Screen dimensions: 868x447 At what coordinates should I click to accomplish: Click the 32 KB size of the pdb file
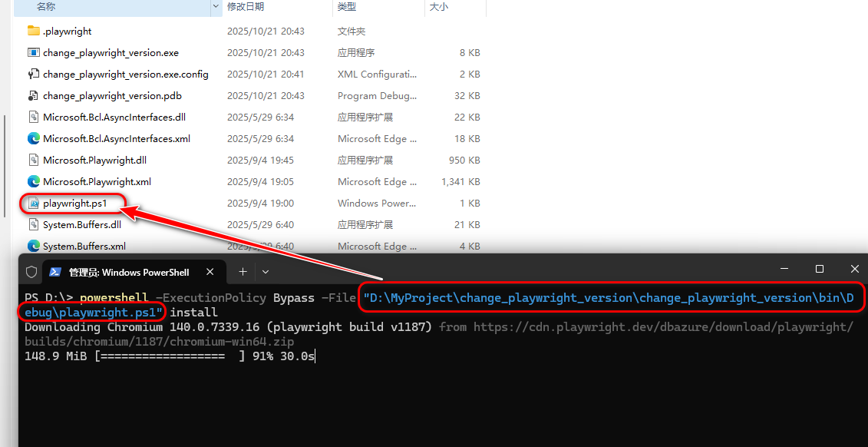[467, 96]
